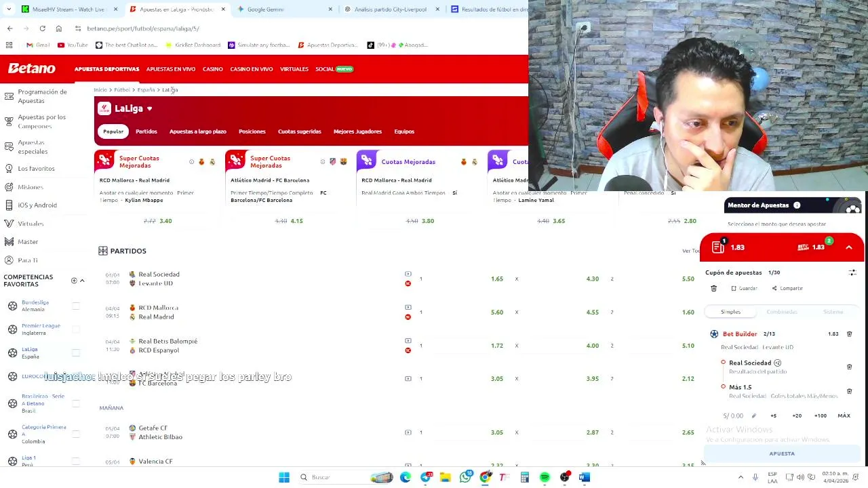Remove Más 1.5 selection trash icon
The image size is (868, 488).
tap(849, 391)
